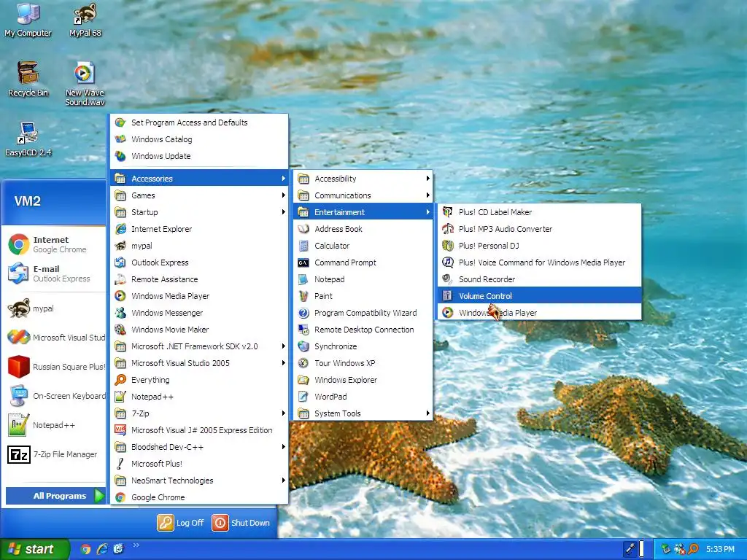Expand the Games submenu

click(199, 195)
